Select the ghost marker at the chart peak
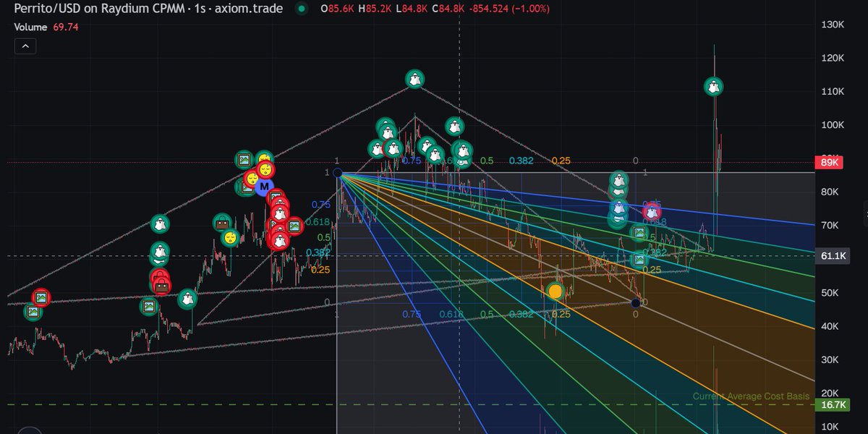 414,80
